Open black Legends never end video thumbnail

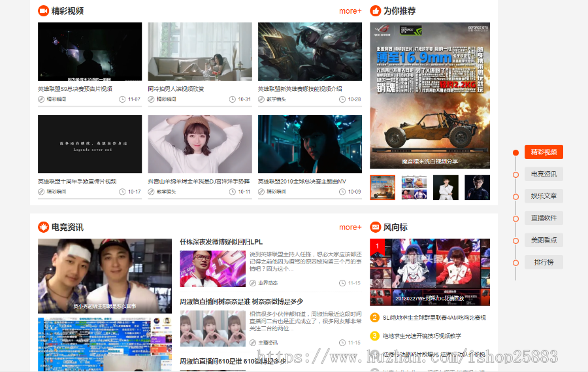tap(90, 144)
